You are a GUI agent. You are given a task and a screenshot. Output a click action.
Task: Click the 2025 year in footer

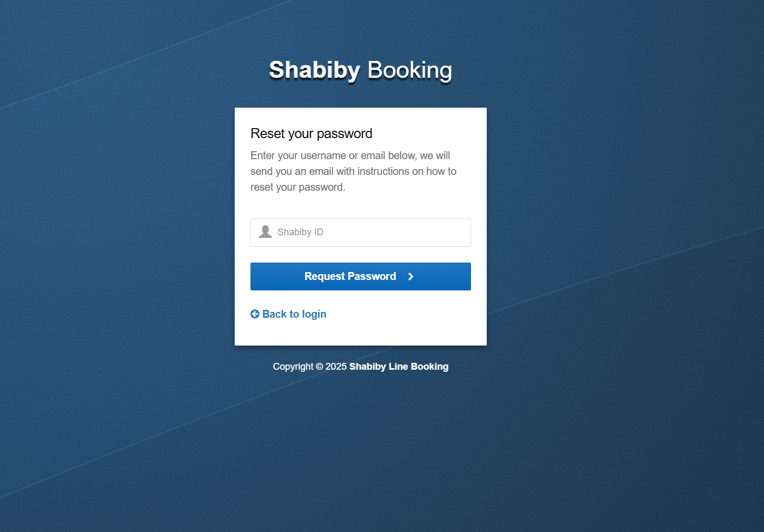336,367
